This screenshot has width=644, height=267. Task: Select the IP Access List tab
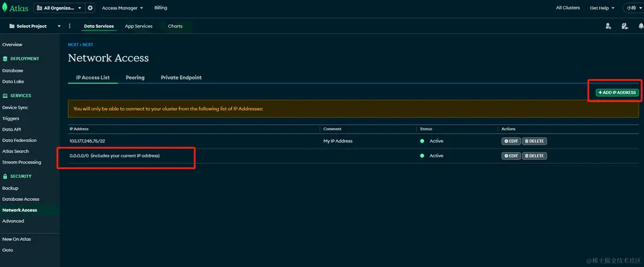pyautogui.click(x=93, y=77)
